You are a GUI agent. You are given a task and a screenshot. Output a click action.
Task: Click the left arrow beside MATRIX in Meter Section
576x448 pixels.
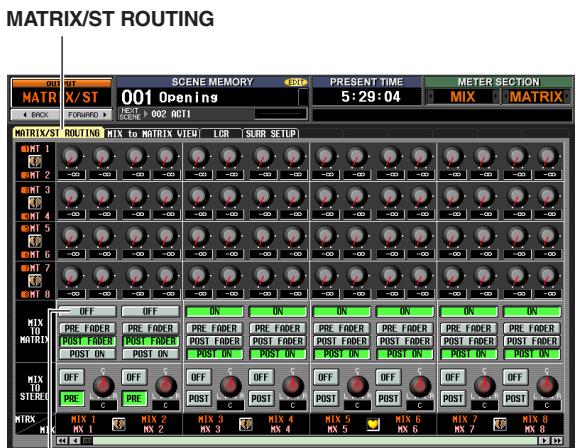pyautogui.click(x=505, y=97)
